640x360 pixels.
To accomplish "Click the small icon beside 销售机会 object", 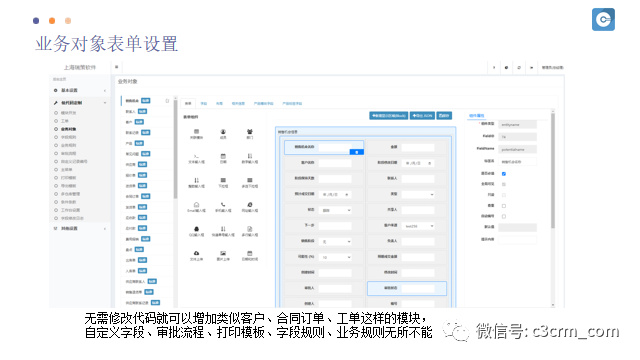I will [167, 101].
